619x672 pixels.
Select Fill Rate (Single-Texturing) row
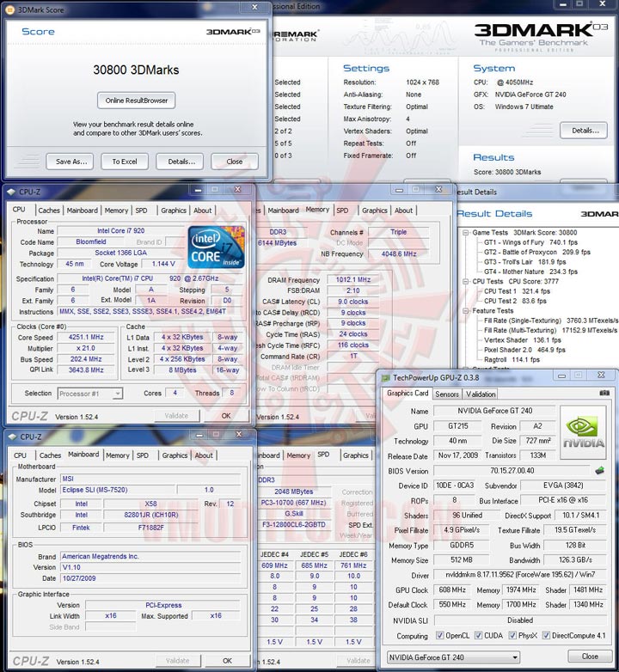[551, 321]
